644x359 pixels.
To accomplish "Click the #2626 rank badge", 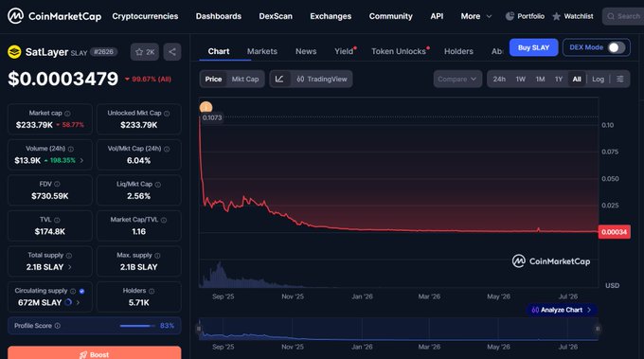I will coord(103,52).
